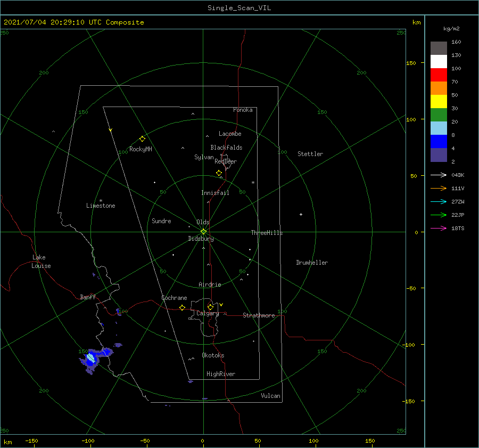Image resolution: width=479 pixels, height=448 pixels.
Task: Select yellow diamond marker beside RockyMH
Action: (x=142, y=139)
